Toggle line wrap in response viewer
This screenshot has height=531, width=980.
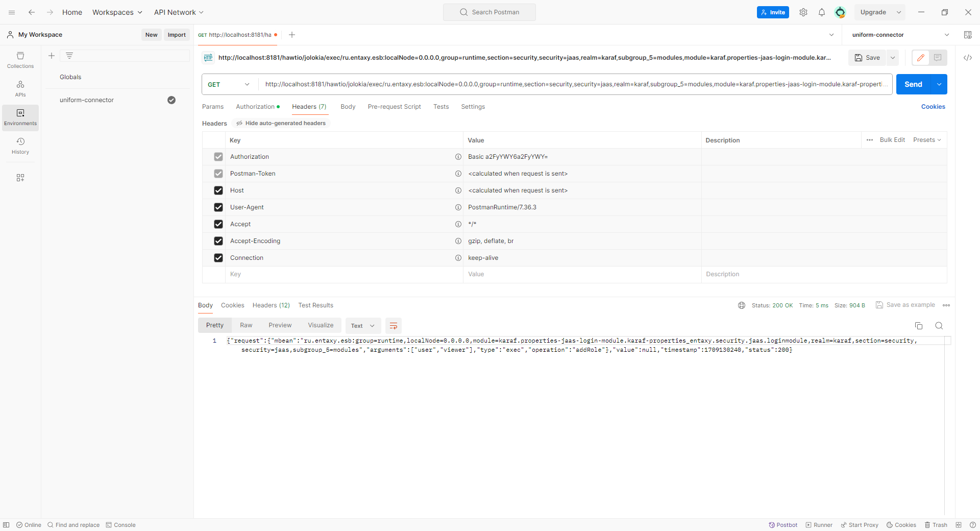393,326
